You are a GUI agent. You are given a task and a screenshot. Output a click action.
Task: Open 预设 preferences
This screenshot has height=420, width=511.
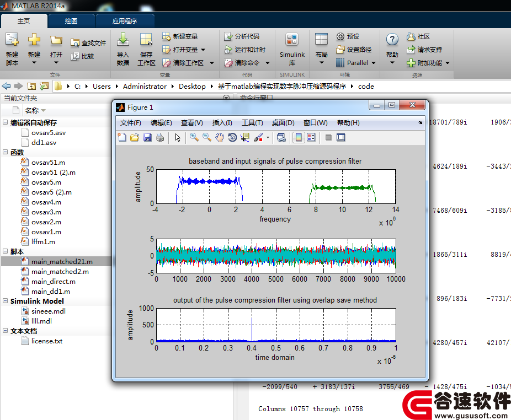coord(348,36)
